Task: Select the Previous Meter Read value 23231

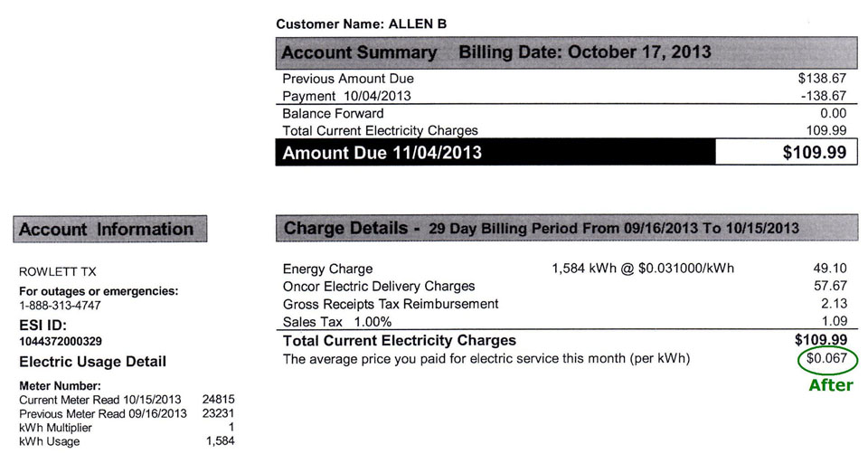Action: (x=218, y=413)
